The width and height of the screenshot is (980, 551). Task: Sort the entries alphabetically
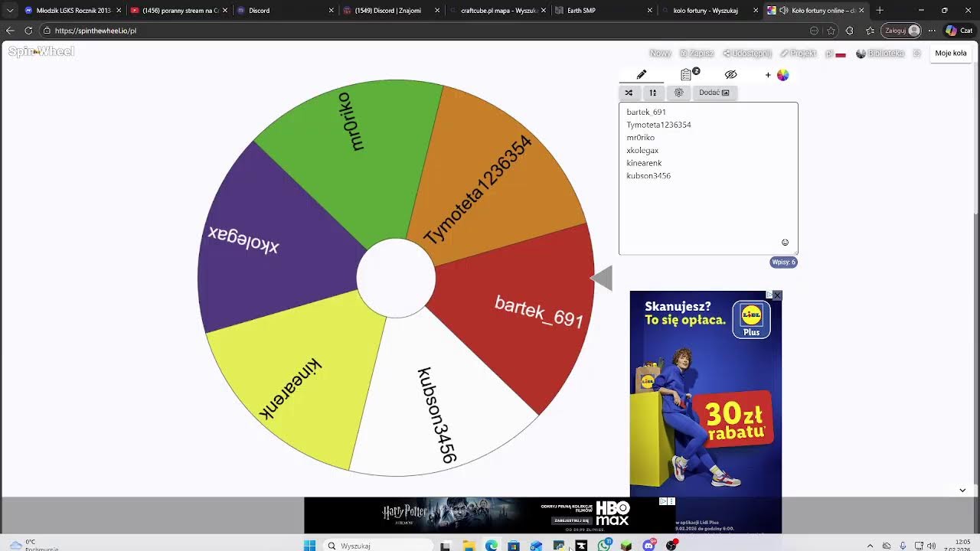pos(653,93)
